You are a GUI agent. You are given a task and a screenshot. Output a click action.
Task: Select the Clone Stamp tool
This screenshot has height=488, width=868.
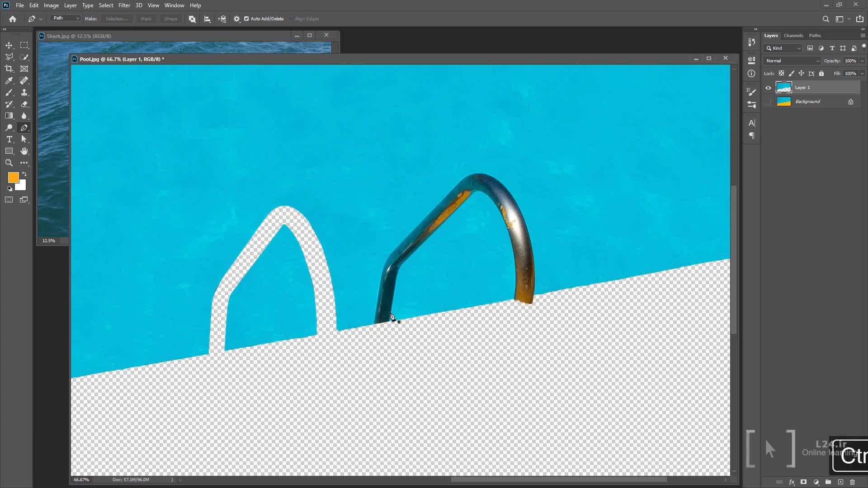click(x=24, y=92)
